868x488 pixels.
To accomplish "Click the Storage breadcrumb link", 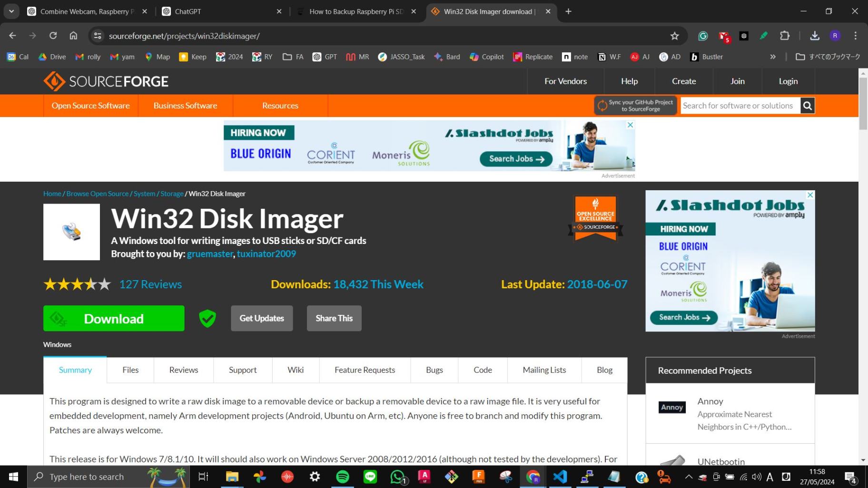I will pyautogui.click(x=172, y=194).
